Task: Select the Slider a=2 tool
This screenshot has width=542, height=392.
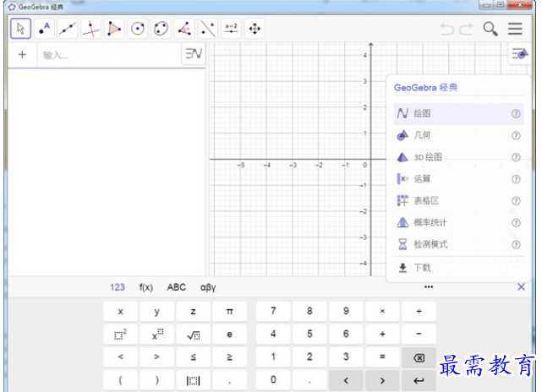Action: [x=231, y=29]
